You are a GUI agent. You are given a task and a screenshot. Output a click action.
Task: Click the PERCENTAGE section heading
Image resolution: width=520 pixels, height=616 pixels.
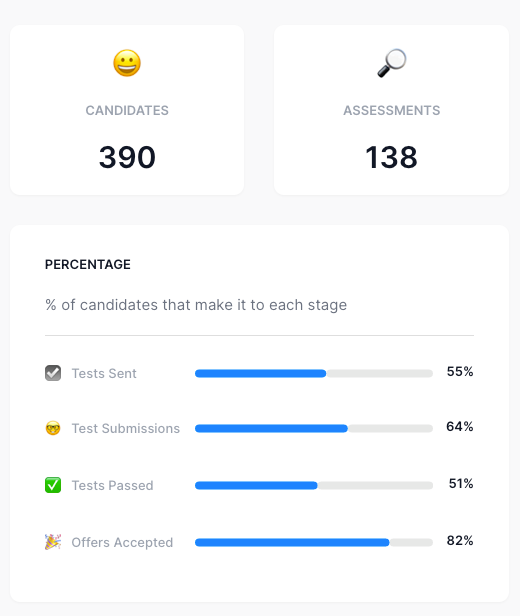(88, 264)
